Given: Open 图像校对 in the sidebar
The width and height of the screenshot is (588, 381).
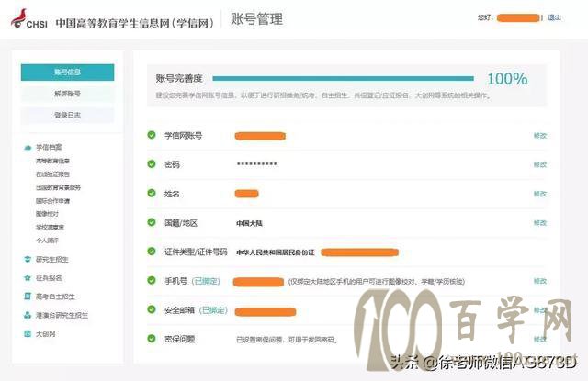Looking at the screenshot, I should 47,214.
